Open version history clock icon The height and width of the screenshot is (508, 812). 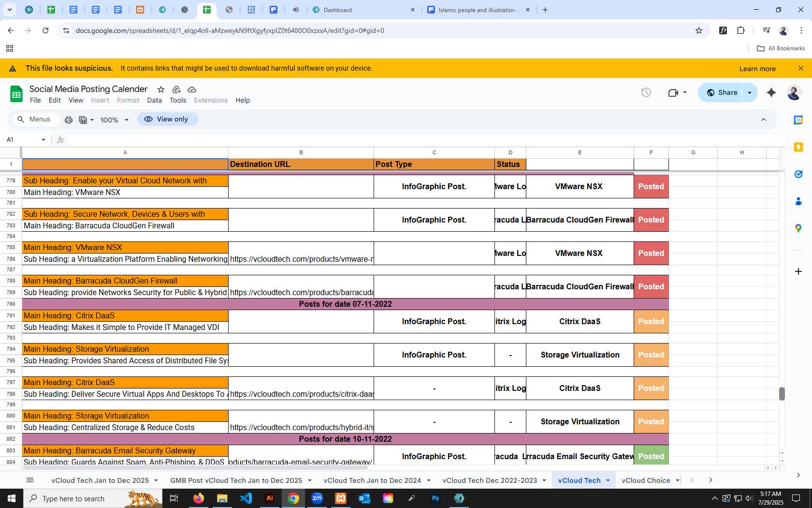click(x=646, y=92)
